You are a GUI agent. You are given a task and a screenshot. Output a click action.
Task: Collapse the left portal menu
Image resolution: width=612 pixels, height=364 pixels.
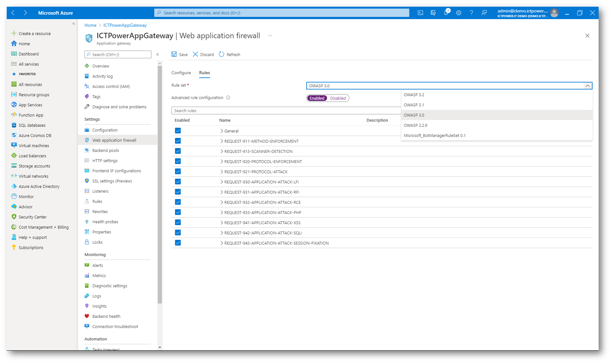[74, 24]
